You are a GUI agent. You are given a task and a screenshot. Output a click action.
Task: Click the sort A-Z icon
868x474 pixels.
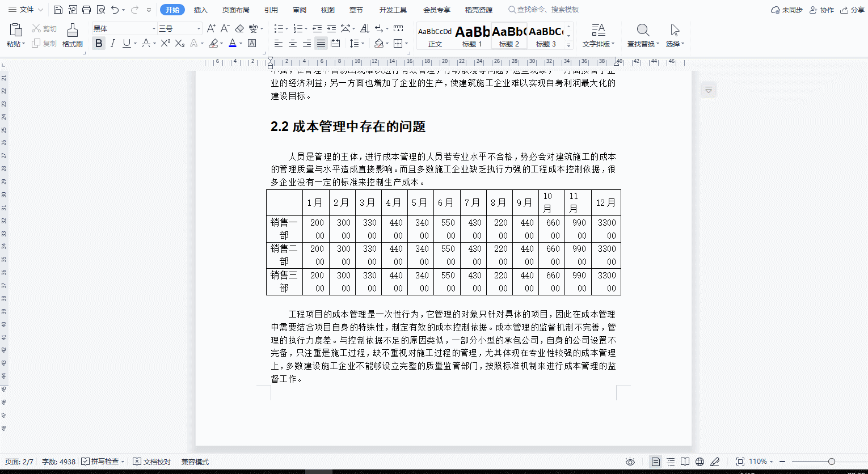[x=365, y=28]
